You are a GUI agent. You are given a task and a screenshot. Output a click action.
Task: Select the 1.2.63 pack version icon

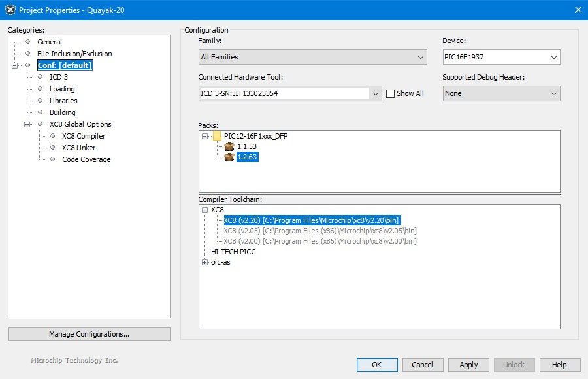click(x=229, y=157)
